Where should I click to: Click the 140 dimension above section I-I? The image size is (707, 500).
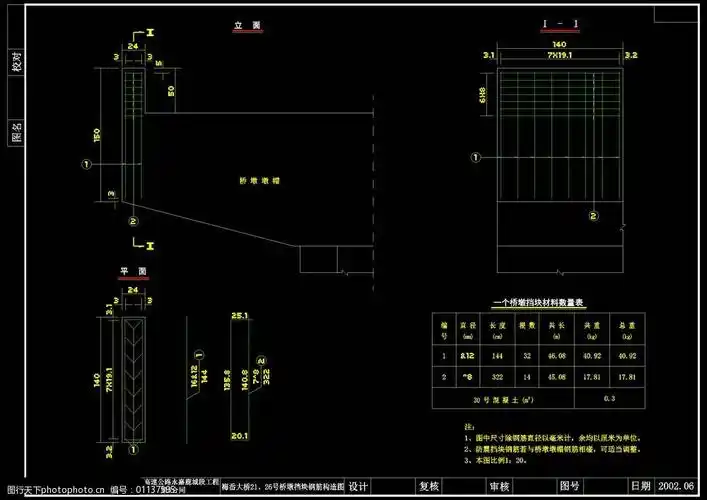(560, 44)
